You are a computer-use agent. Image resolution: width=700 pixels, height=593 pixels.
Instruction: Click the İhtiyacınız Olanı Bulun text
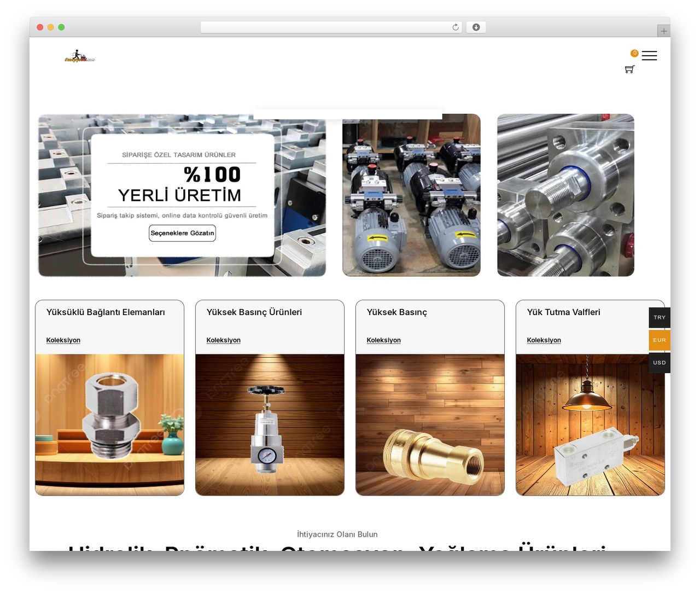coord(337,534)
